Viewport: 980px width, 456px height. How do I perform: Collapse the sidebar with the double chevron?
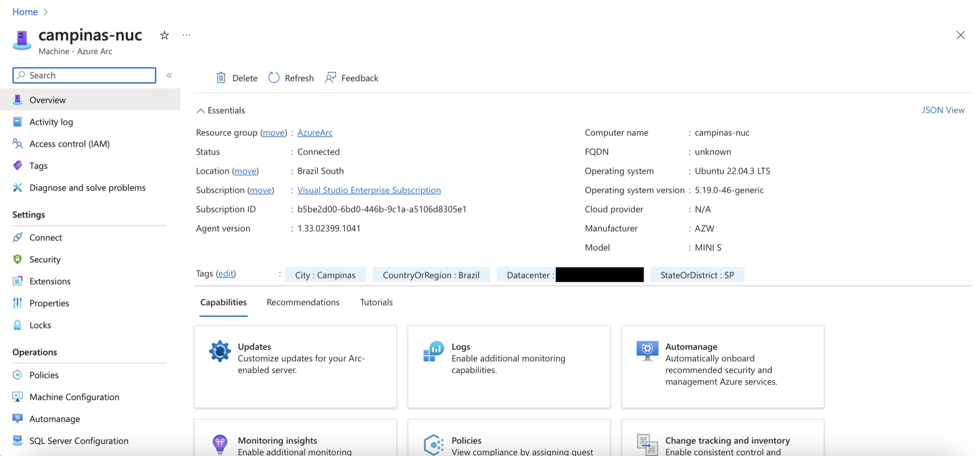pos(169,75)
